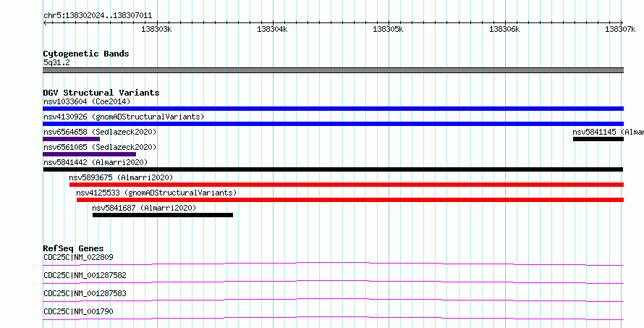The image size is (644, 328).
Task: Open the CDC25C|NM_022809 transcript label
Action: pyautogui.click(x=78, y=257)
